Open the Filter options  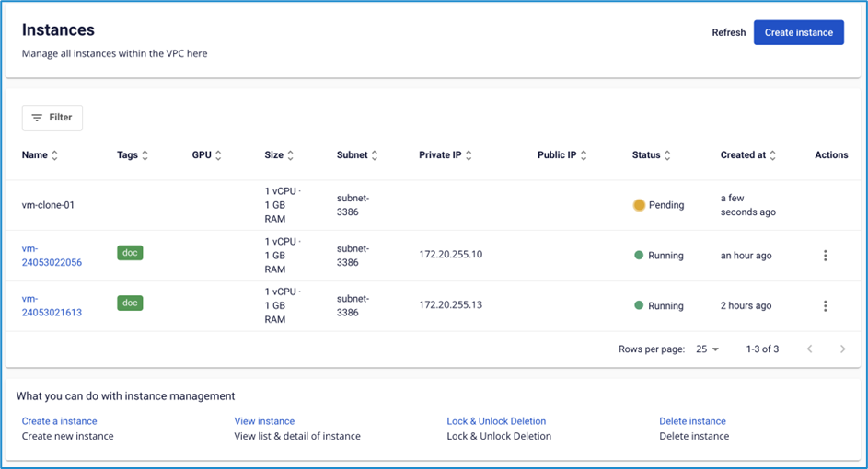(x=52, y=118)
